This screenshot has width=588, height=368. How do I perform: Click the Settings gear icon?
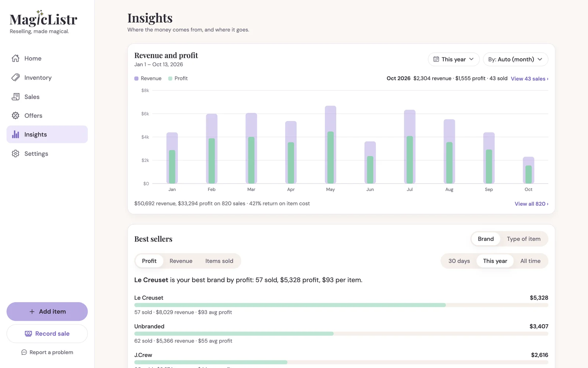coord(15,153)
